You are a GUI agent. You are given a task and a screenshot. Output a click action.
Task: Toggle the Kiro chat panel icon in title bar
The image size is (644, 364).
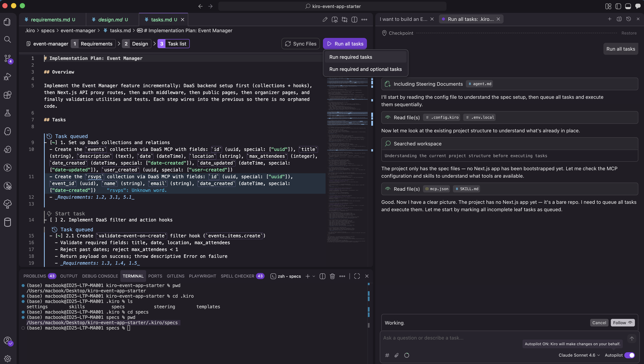(x=638, y=6)
